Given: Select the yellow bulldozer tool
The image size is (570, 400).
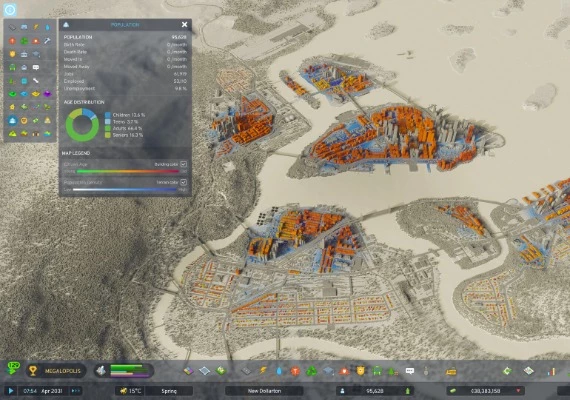Looking at the screenshot, I should pyautogui.click(x=451, y=371).
